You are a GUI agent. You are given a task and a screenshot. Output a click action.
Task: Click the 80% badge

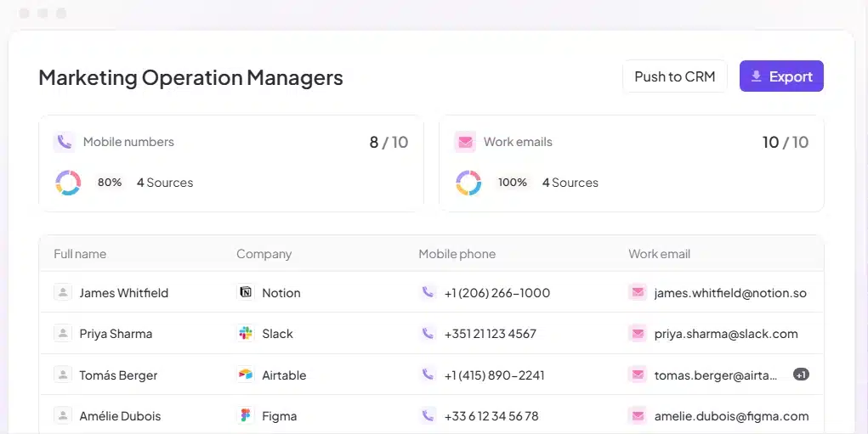[110, 183]
